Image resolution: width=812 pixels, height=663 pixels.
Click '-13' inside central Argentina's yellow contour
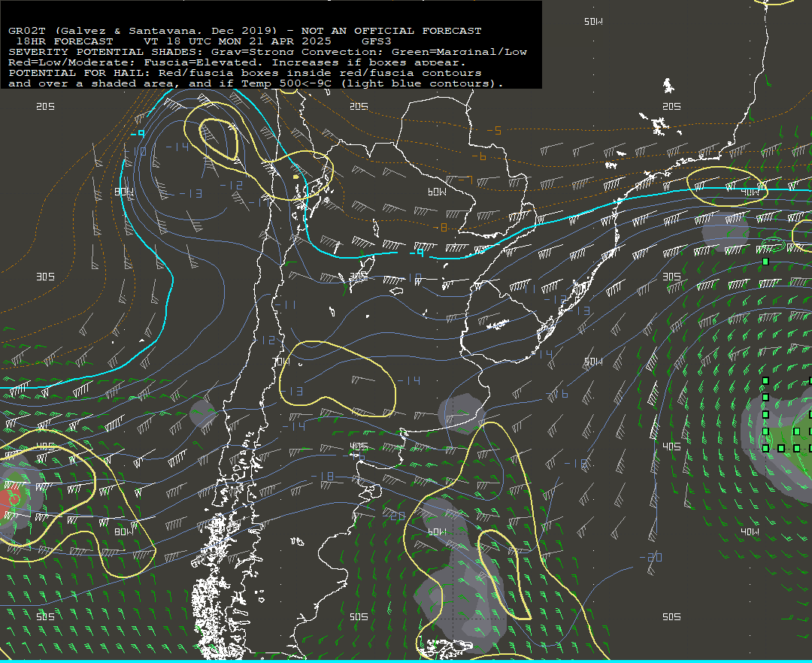tap(292, 392)
